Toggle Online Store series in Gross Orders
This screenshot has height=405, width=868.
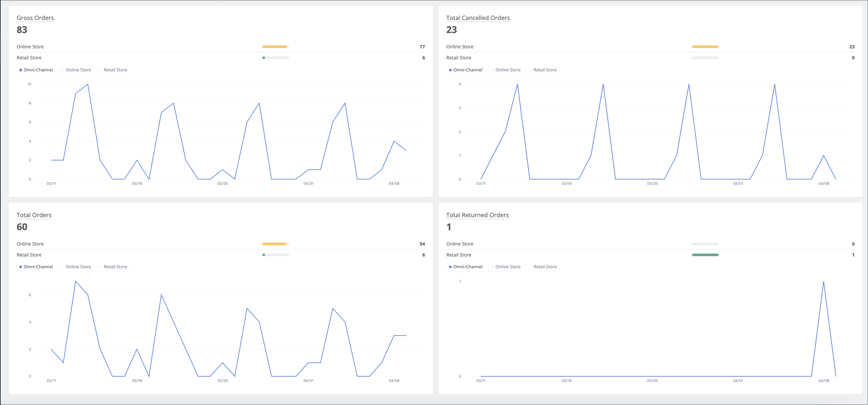(76, 70)
